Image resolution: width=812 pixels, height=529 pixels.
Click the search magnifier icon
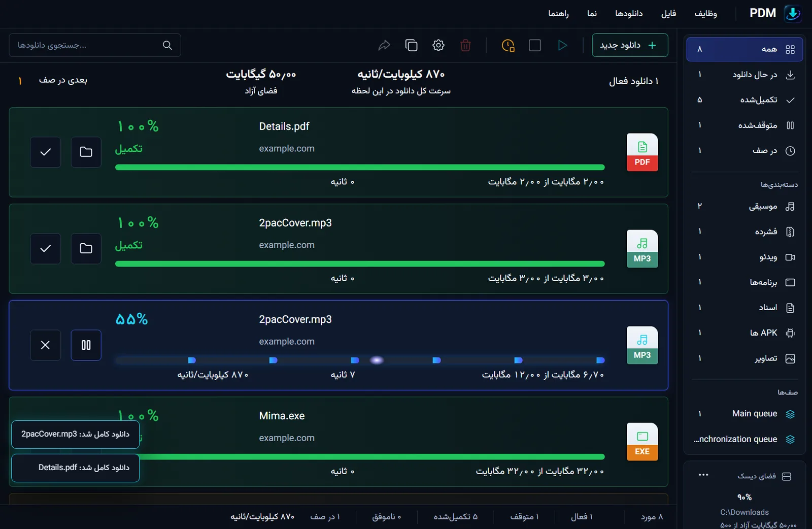click(x=167, y=45)
